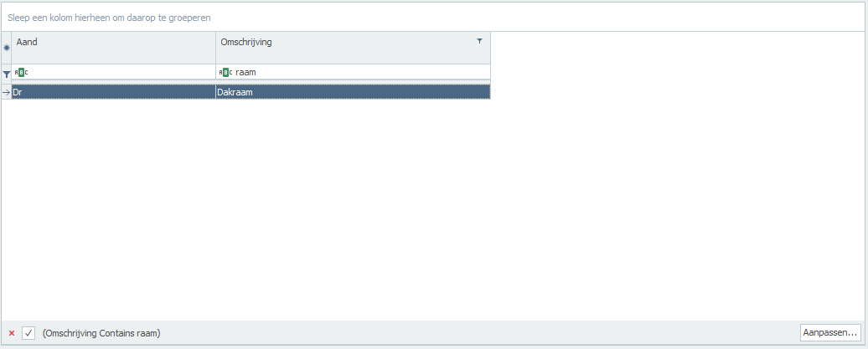
Task: Sort by the Aand column header
Action: pyautogui.click(x=113, y=48)
